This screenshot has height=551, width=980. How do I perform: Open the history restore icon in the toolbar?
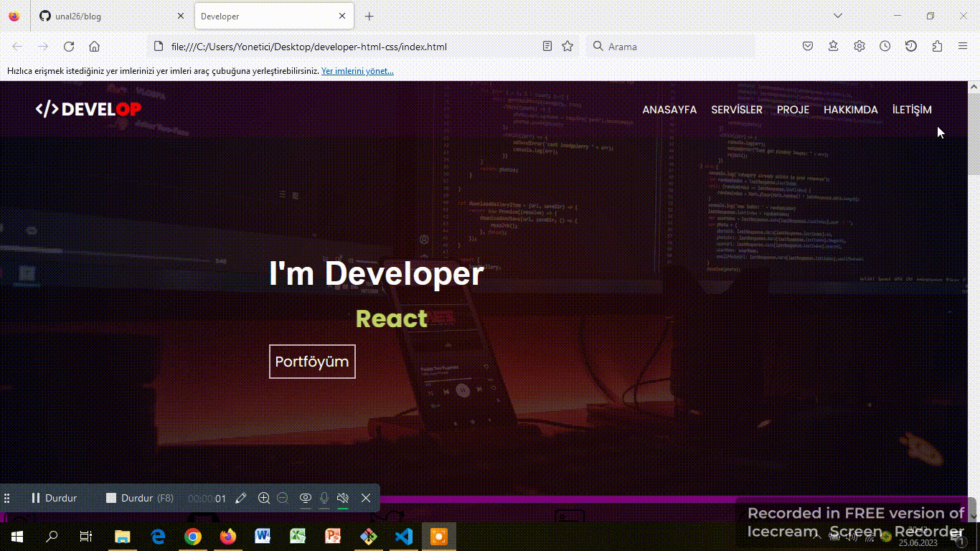click(x=911, y=47)
